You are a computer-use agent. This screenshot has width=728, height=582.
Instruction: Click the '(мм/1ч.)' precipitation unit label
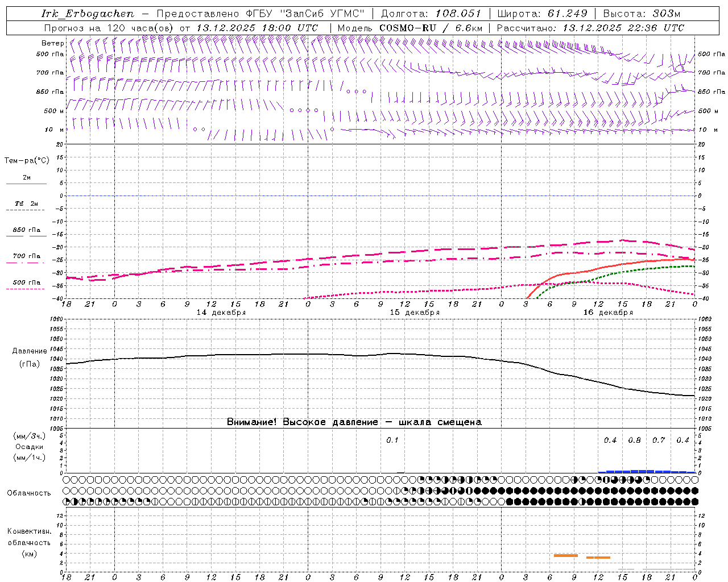click(29, 458)
